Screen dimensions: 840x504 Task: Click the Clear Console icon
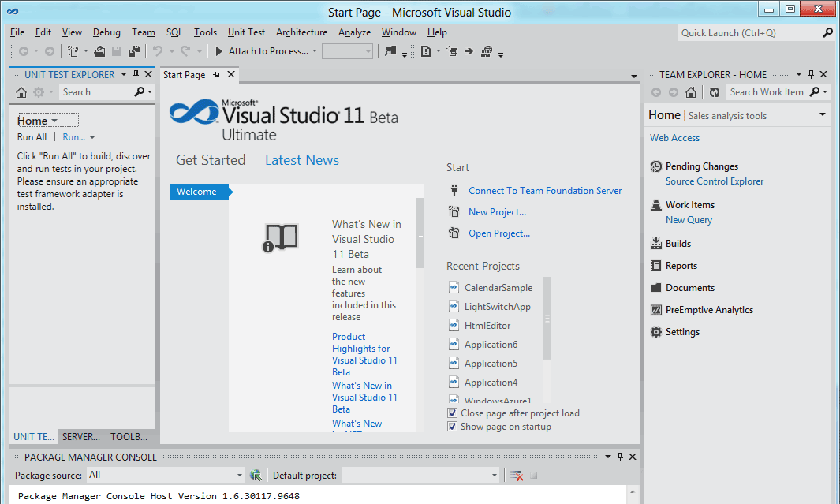(x=517, y=475)
